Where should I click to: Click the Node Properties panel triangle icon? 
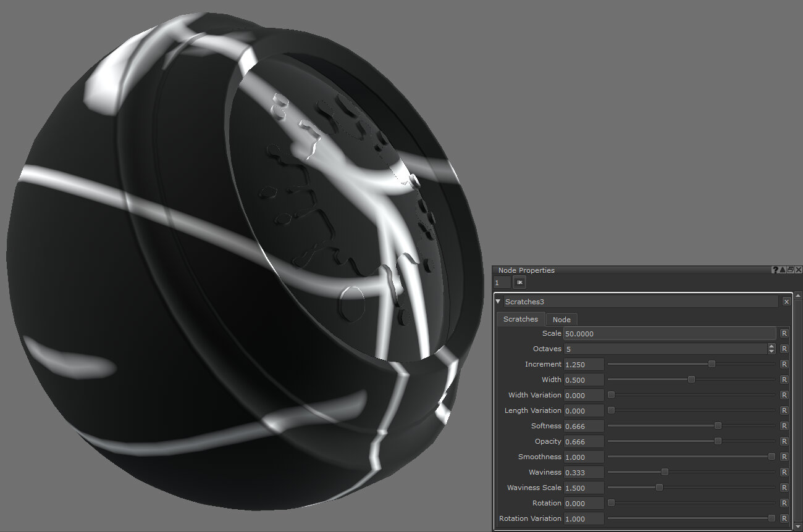click(x=783, y=270)
